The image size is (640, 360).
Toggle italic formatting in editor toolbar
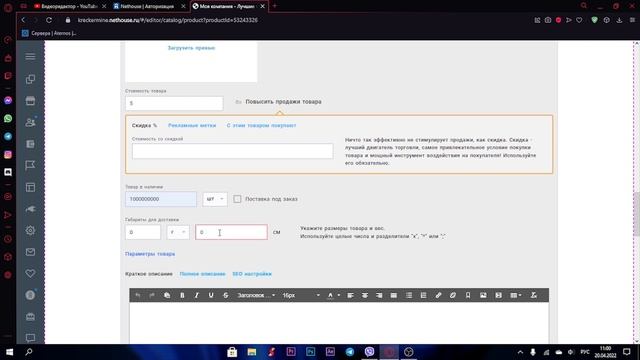(196, 295)
